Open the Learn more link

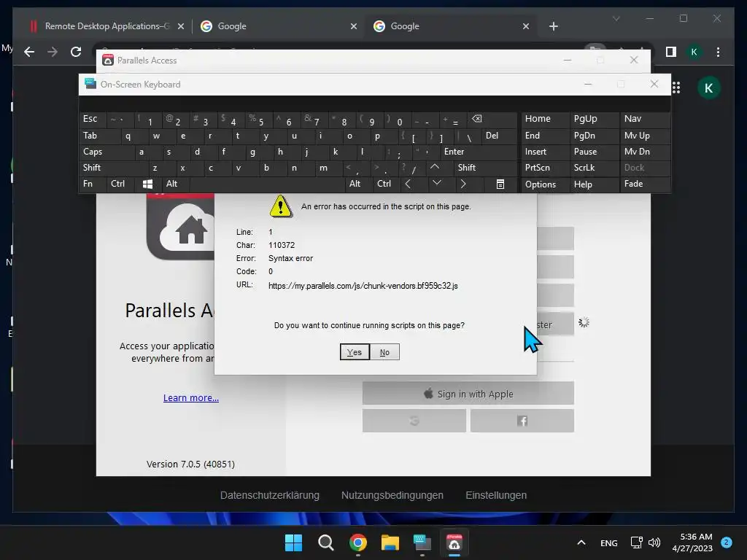[191, 397]
